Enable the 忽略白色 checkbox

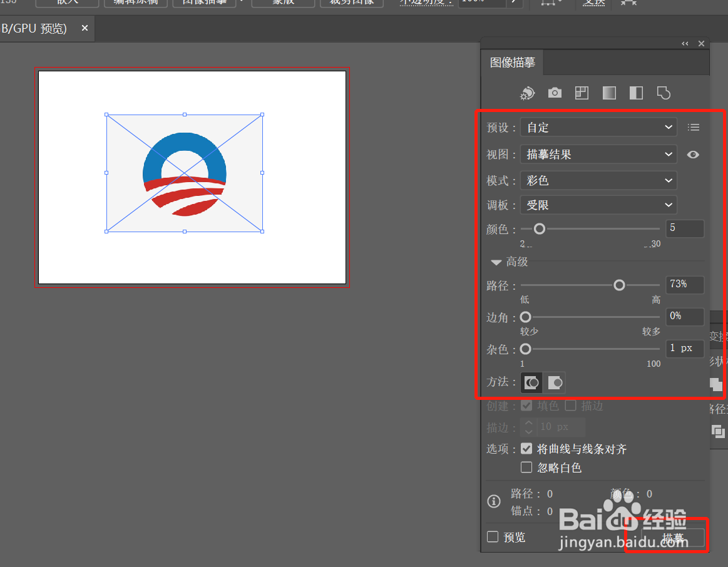526,467
